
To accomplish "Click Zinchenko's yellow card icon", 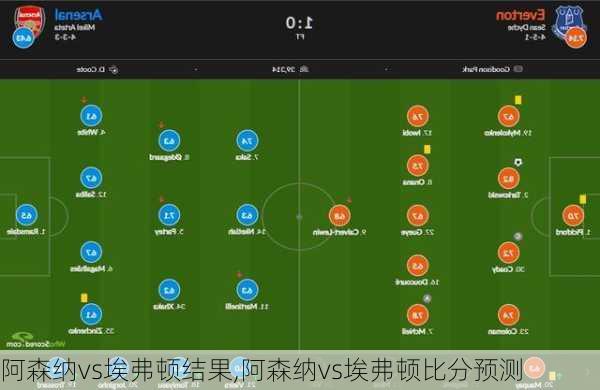I will point(84,298).
